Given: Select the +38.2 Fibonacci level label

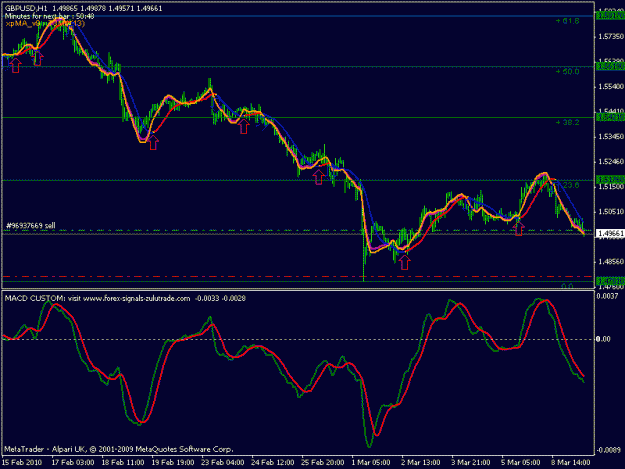Looking at the screenshot, I should click(x=567, y=123).
